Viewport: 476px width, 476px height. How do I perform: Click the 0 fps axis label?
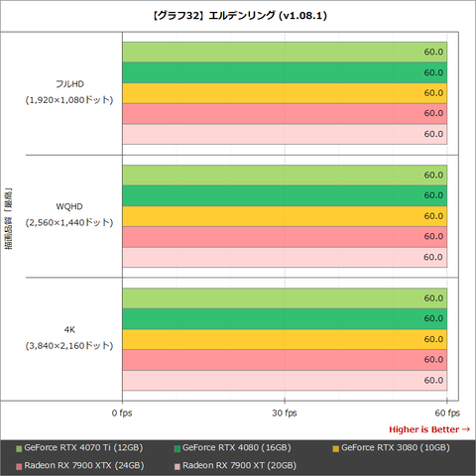(122, 413)
